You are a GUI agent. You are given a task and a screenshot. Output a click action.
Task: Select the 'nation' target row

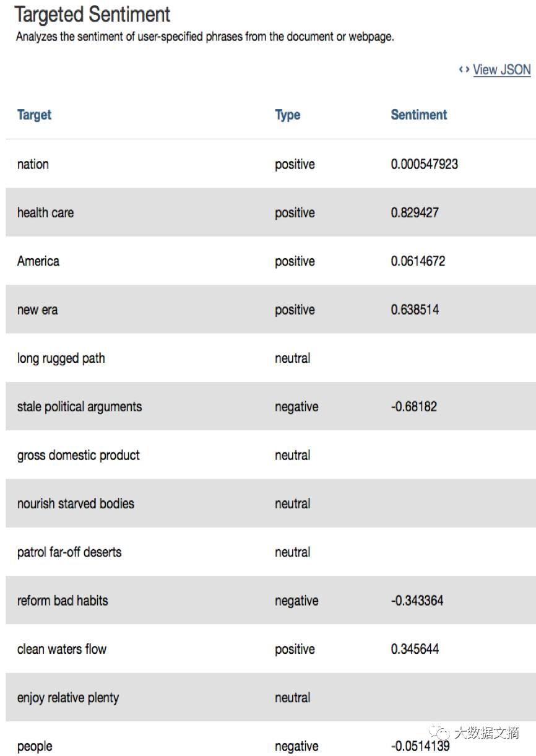(270, 164)
